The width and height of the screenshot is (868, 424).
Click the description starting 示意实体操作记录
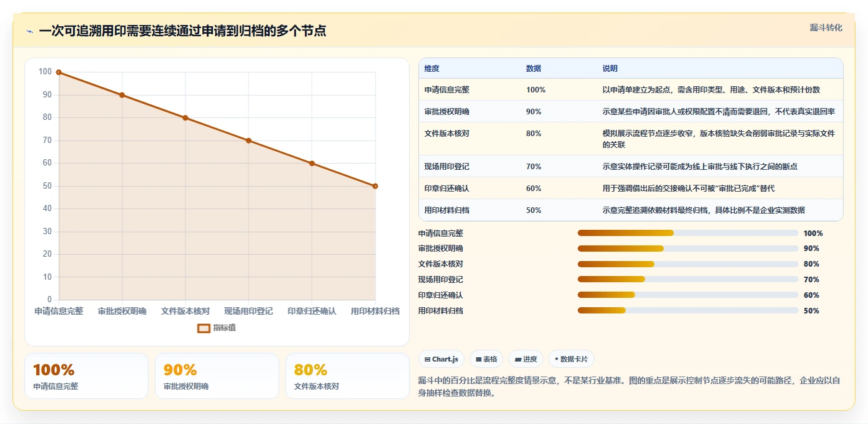click(x=700, y=167)
